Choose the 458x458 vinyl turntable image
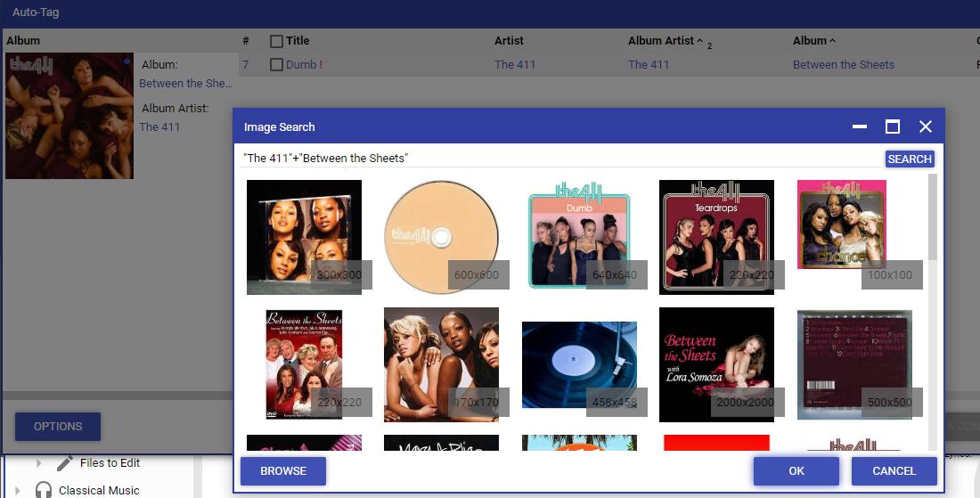 coord(579,365)
